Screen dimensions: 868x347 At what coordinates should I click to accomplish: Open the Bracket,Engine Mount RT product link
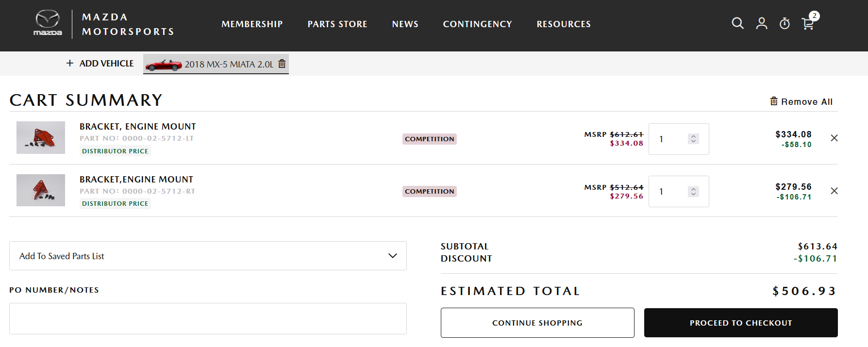pos(136,180)
